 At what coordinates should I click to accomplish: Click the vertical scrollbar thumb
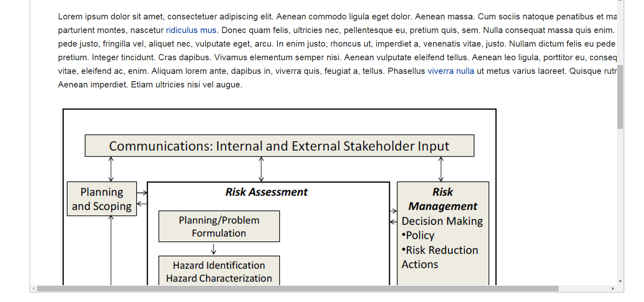pyautogui.click(x=620, y=97)
